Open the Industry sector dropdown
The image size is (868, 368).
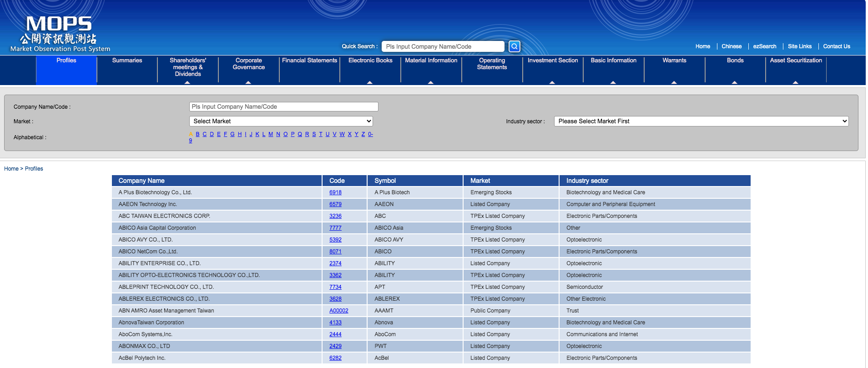[x=701, y=121]
